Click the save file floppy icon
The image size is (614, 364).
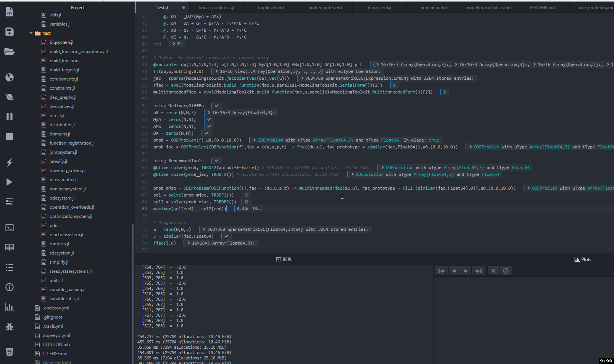tap(10, 32)
